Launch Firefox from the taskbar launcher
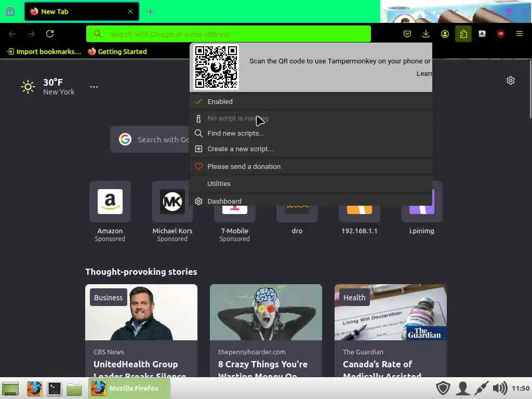This screenshot has height=399, width=532. tap(35, 389)
